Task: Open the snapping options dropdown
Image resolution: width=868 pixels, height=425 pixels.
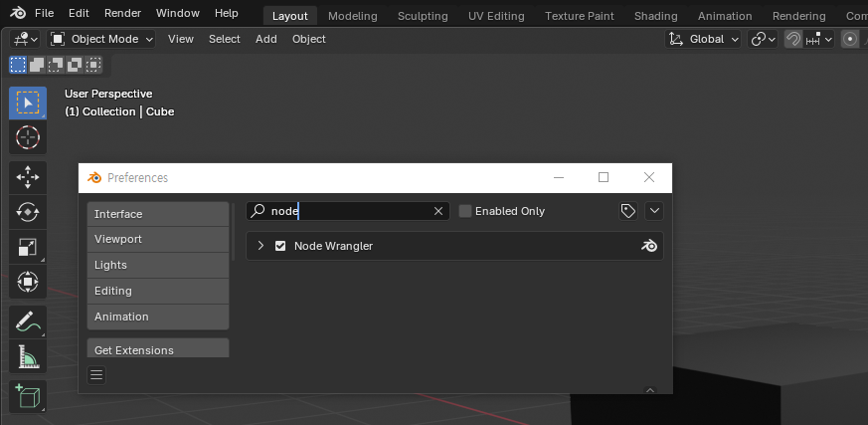Action: [818, 40]
